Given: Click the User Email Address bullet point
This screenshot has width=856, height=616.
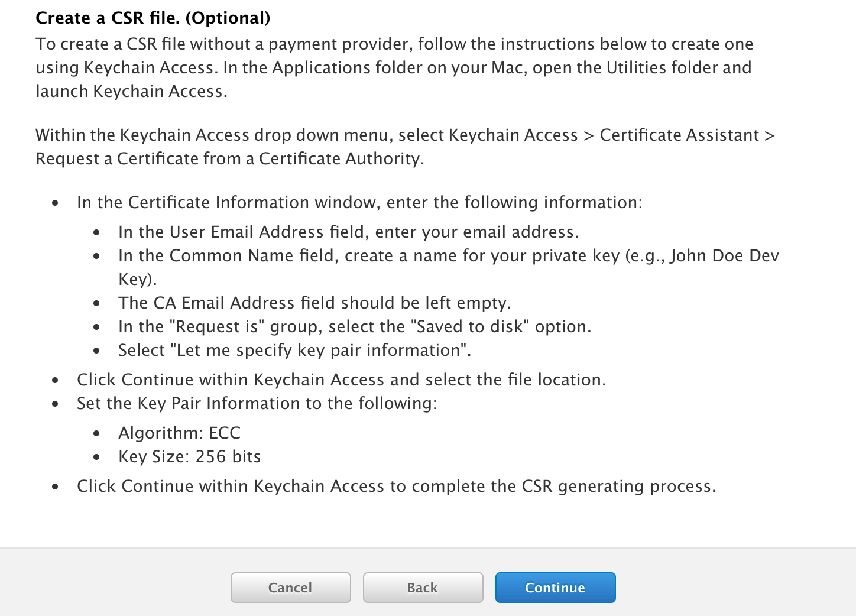Looking at the screenshot, I should tap(349, 232).
